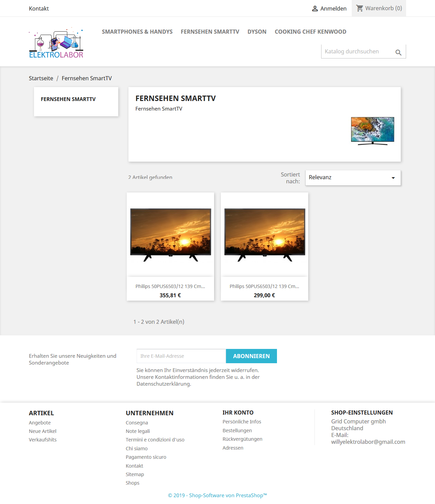This screenshot has height=504, width=435.
Task: Open Kontakt link in Unternehmen footer
Action: (x=135, y=466)
